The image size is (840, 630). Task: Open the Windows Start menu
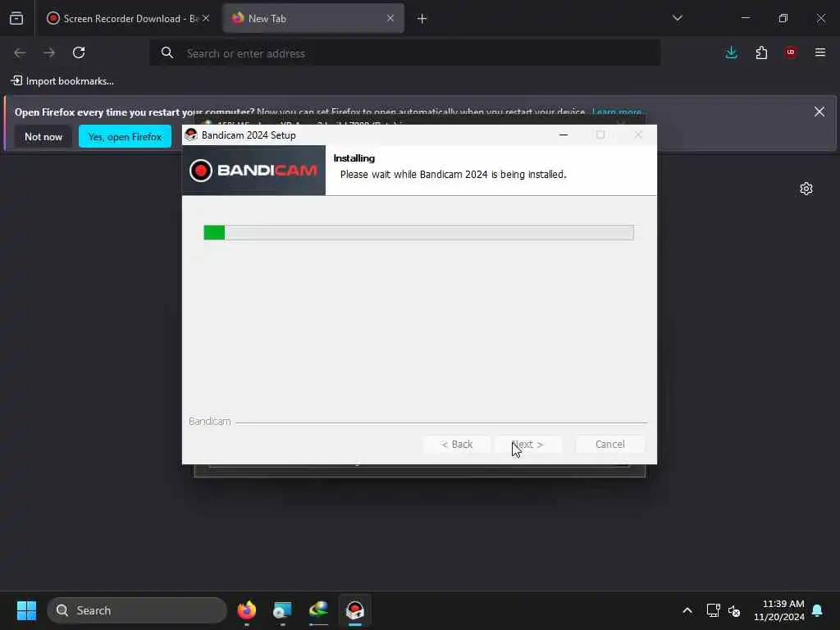(26, 610)
